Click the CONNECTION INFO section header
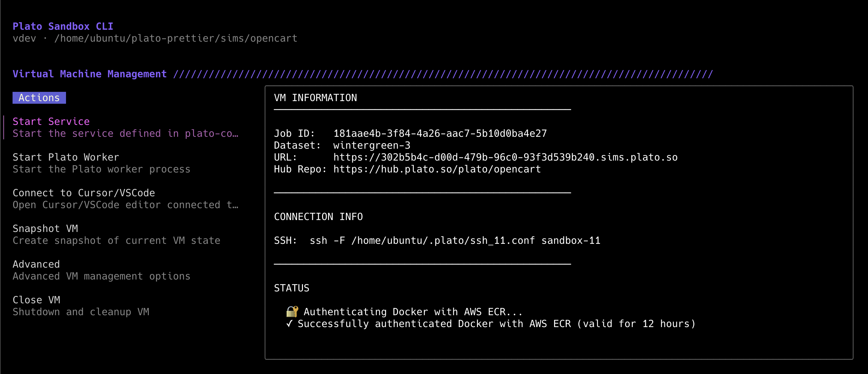868x374 pixels. [x=318, y=216]
